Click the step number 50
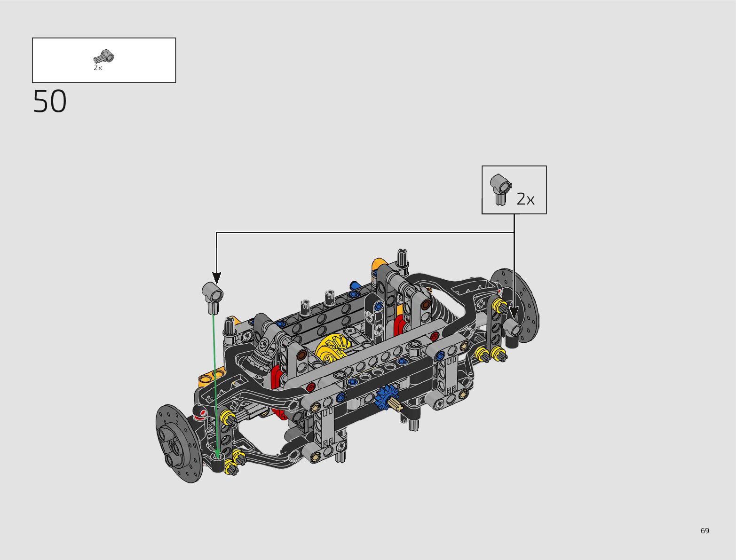This screenshot has width=736, height=560. click(x=50, y=102)
